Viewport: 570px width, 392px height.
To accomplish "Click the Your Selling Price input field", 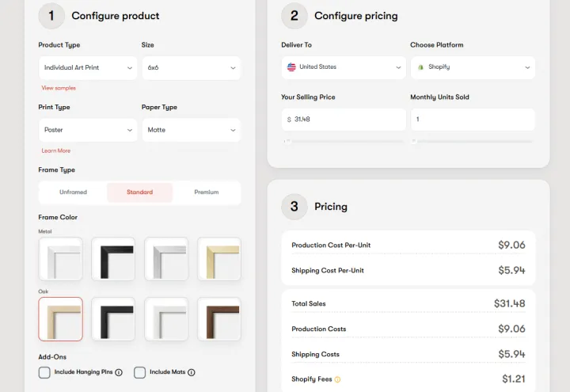I will tap(344, 120).
